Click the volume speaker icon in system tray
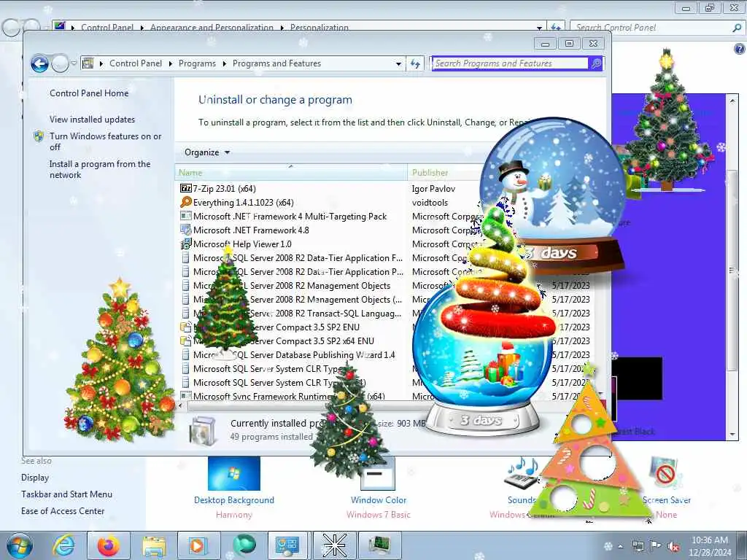 [673, 546]
